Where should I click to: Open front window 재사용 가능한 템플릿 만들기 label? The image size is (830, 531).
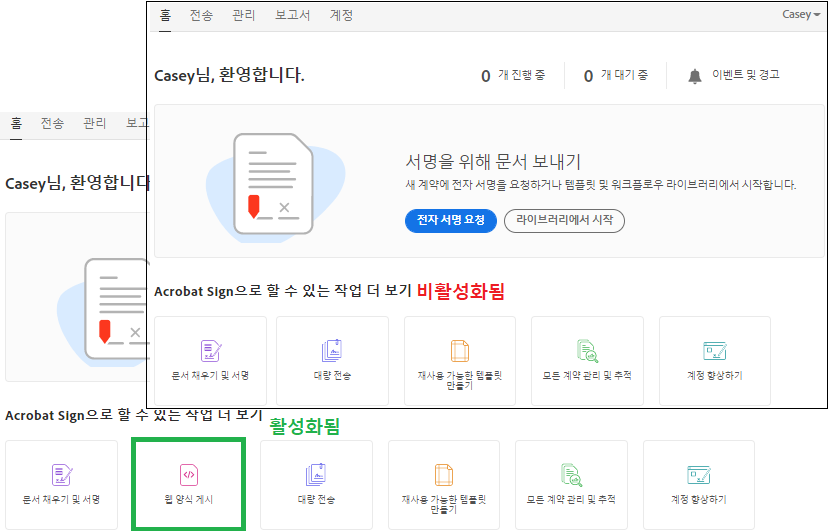tap(459, 380)
